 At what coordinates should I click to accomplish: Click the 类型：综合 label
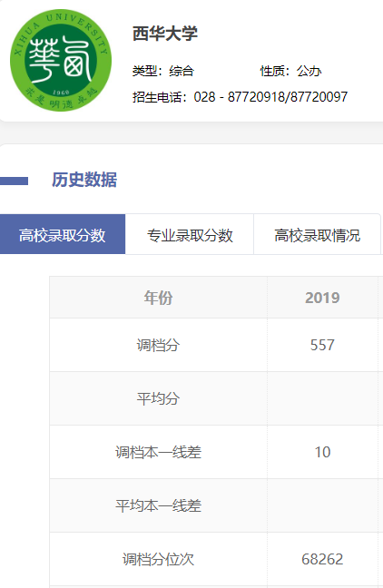pyautogui.click(x=163, y=71)
